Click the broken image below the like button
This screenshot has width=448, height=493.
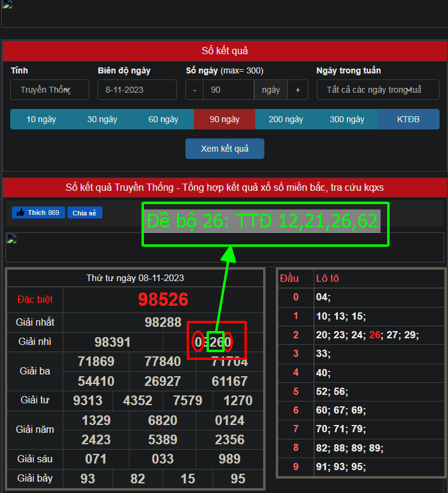[11, 239]
